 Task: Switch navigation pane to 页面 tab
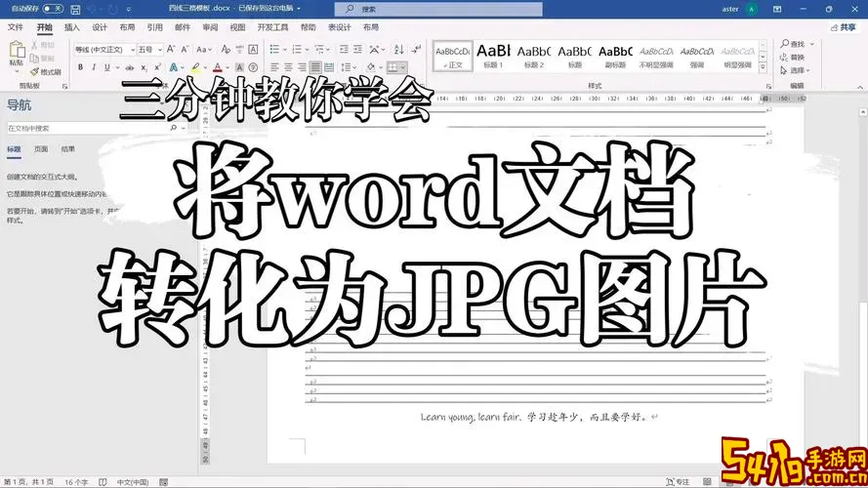40,148
